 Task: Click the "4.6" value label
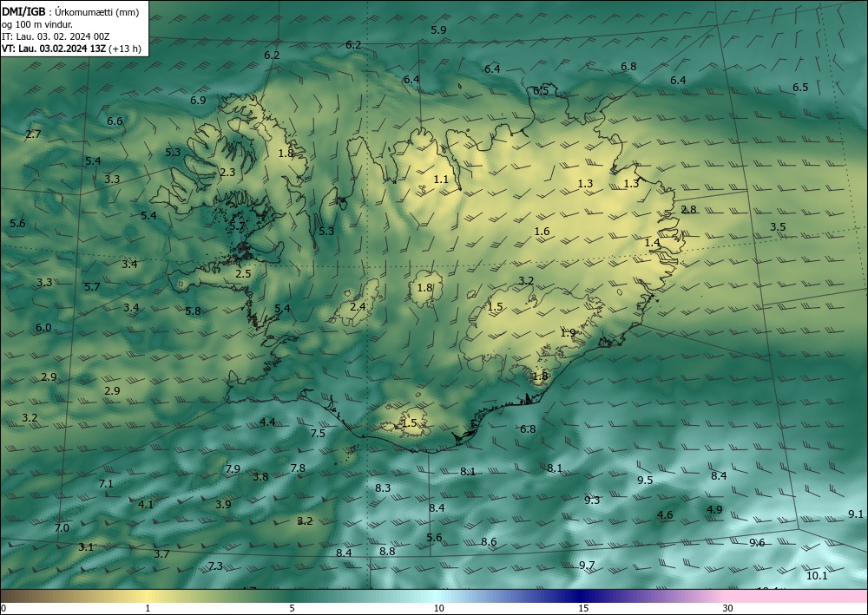[665, 515]
